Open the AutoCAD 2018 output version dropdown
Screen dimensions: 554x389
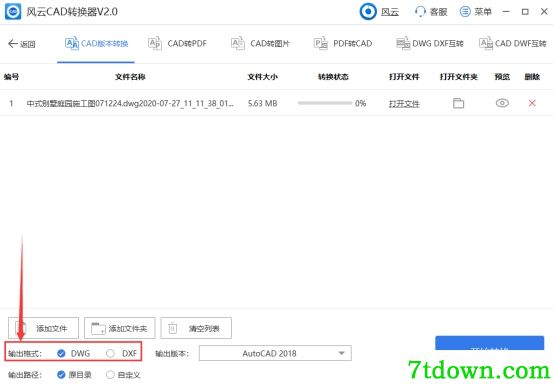click(275, 353)
